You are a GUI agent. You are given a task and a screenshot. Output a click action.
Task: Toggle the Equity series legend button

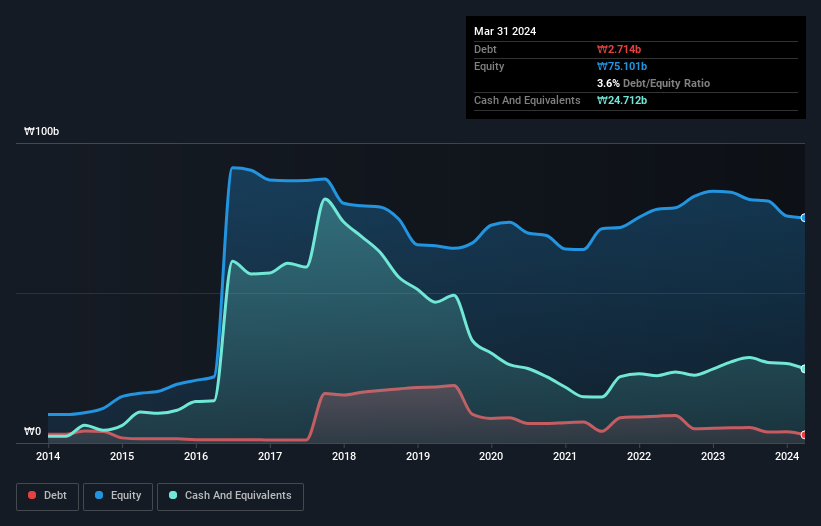(118, 496)
